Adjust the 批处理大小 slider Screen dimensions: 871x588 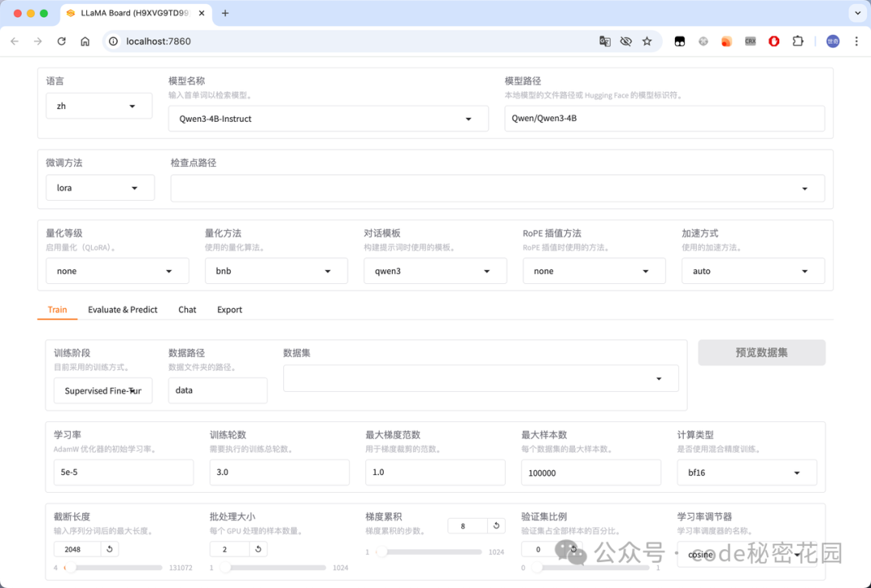tap(273, 568)
